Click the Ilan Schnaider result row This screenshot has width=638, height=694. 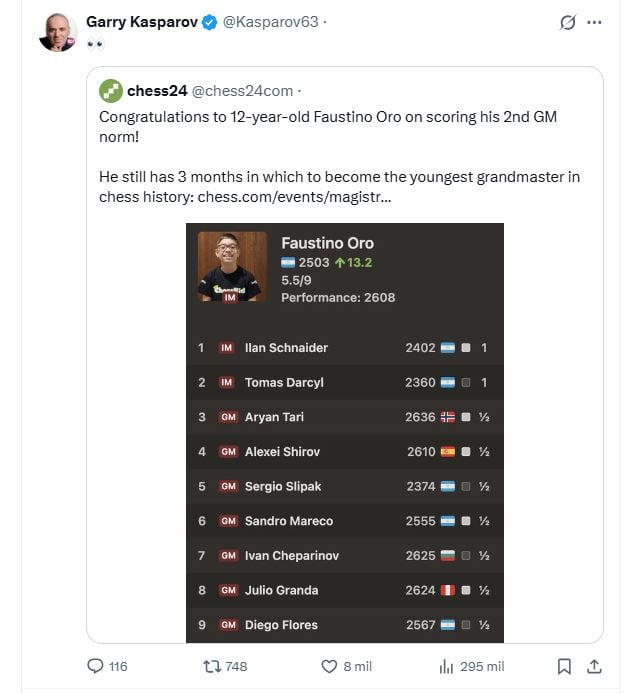[345, 348]
